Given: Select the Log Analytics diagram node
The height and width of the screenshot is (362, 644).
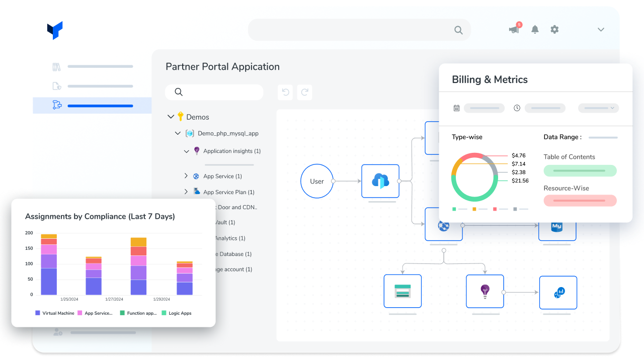Looking at the screenshot, I should click(558, 292).
